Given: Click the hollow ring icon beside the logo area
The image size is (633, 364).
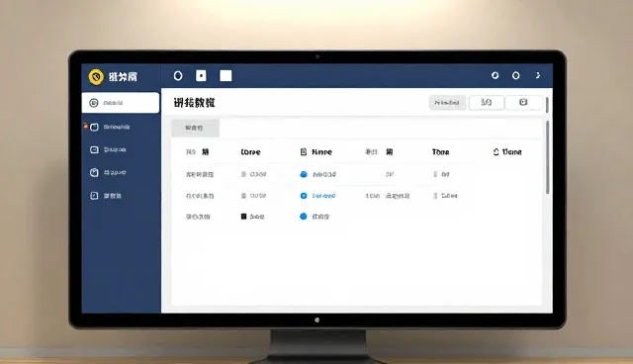Looking at the screenshot, I should pyautogui.click(x=178, y=76).
